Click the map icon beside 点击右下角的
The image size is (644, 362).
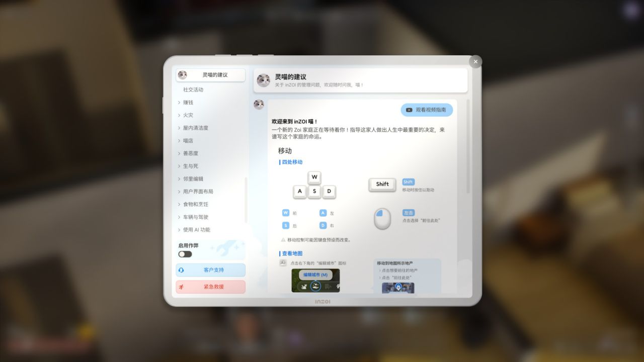click(283, 263)
